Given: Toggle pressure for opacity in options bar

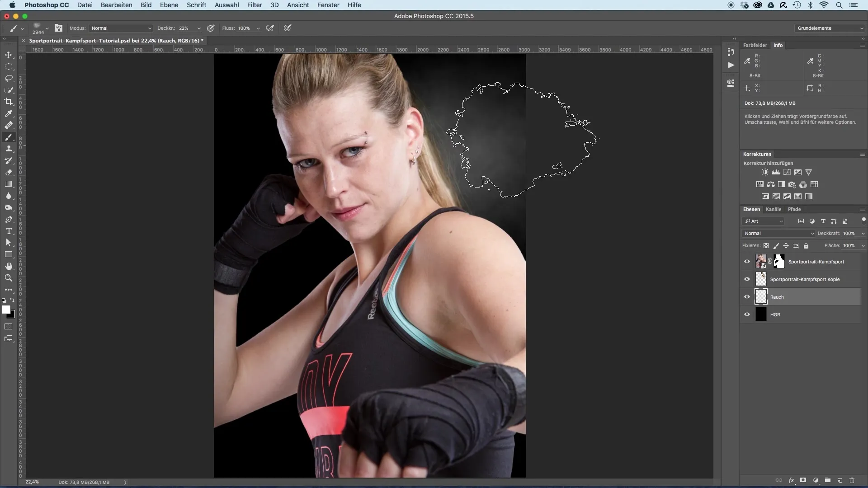Looking at the screenshot, I should click(211, 28).
